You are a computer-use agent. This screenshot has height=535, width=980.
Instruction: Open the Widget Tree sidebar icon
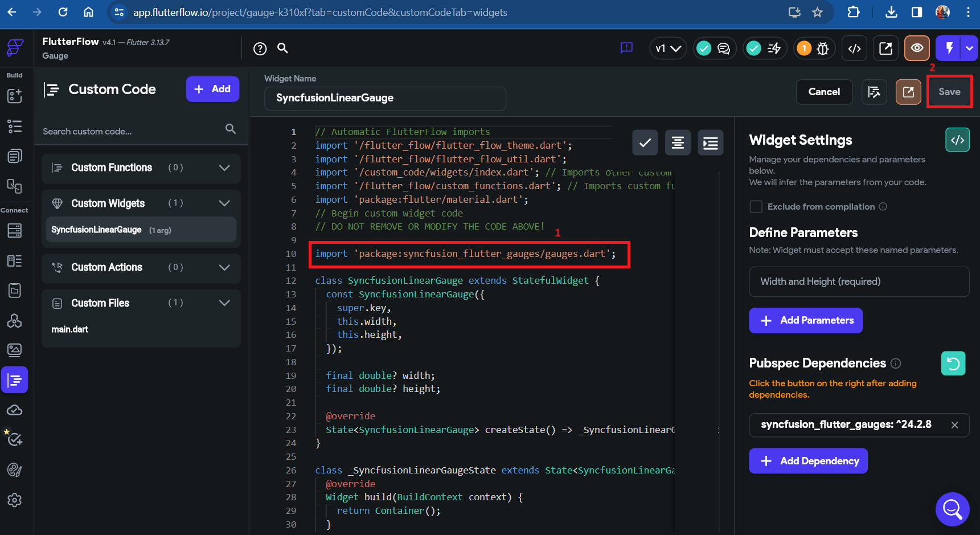point(14,126)
